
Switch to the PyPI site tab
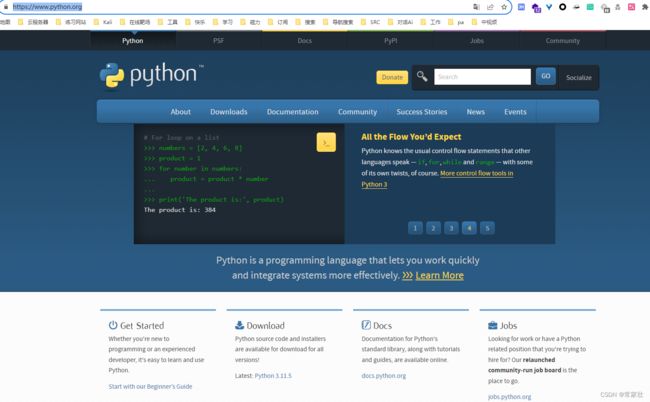(390, 41)
